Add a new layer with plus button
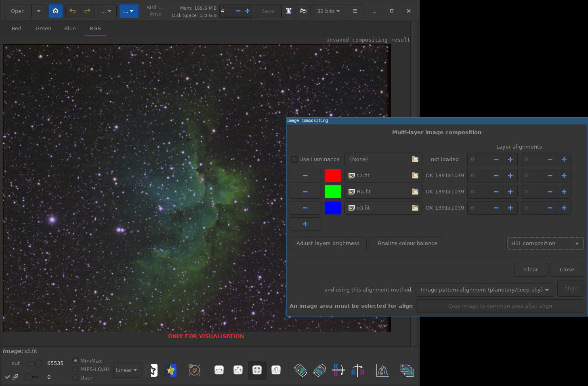Screen dimensions: 588x386 point(305,224)
